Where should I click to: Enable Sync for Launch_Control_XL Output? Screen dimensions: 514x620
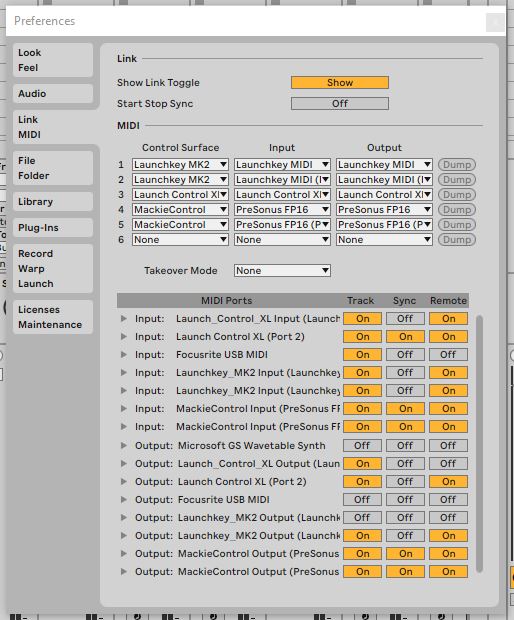pos(405,463)
